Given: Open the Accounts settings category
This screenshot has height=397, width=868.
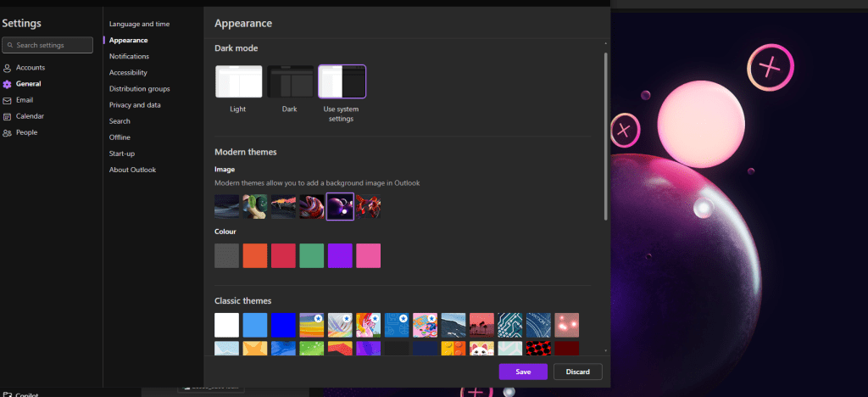Looking at the screenshot, I should (30, 68).
